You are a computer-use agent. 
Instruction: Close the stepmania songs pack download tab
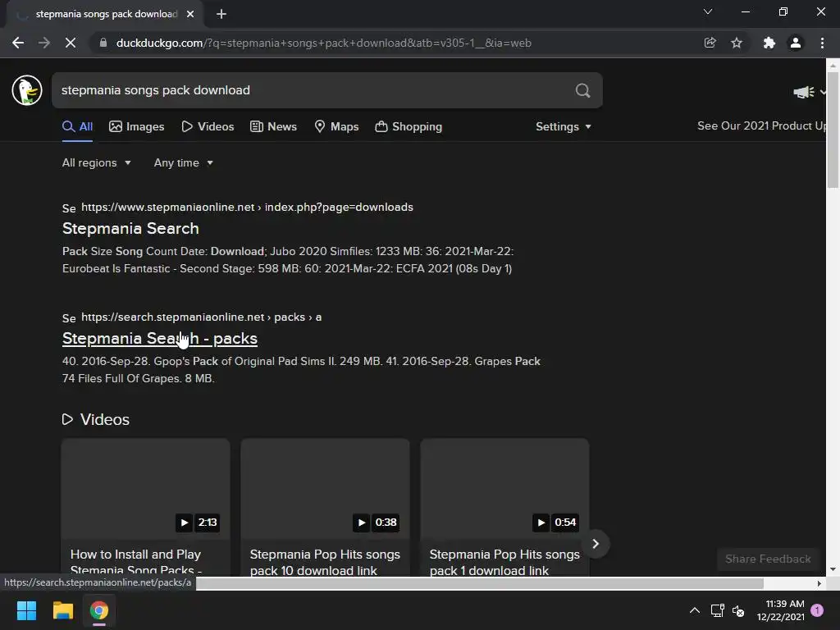point(190,14)
